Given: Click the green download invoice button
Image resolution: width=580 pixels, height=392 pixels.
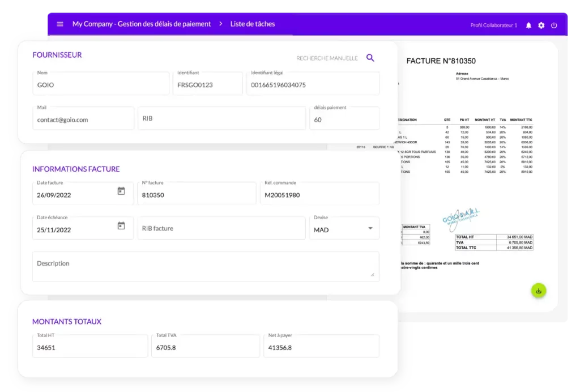Looking at the screenshot, I should pos(538,291).
